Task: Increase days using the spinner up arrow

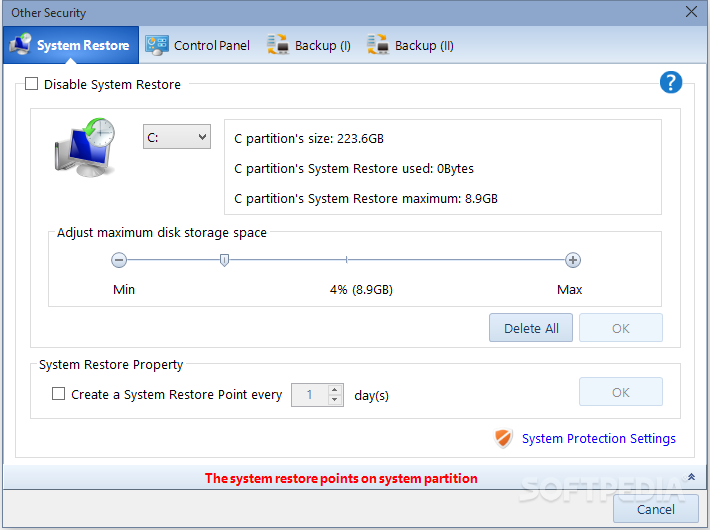Action: tap(334, 390)
